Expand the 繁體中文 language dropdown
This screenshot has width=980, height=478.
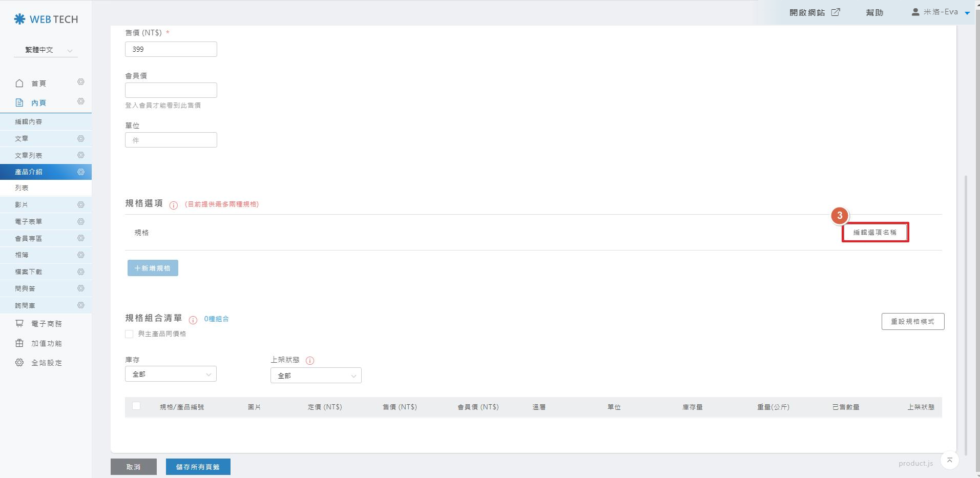coord(46,50)
